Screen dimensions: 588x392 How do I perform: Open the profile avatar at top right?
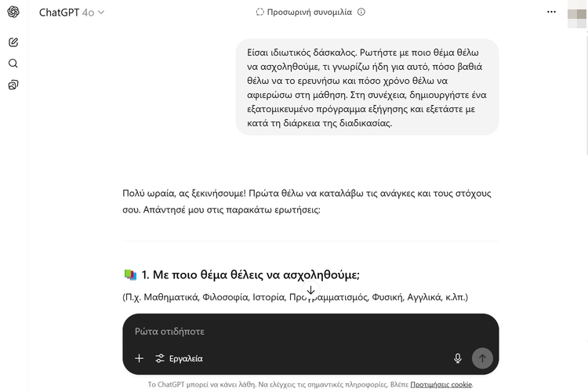tap(578, 15)
